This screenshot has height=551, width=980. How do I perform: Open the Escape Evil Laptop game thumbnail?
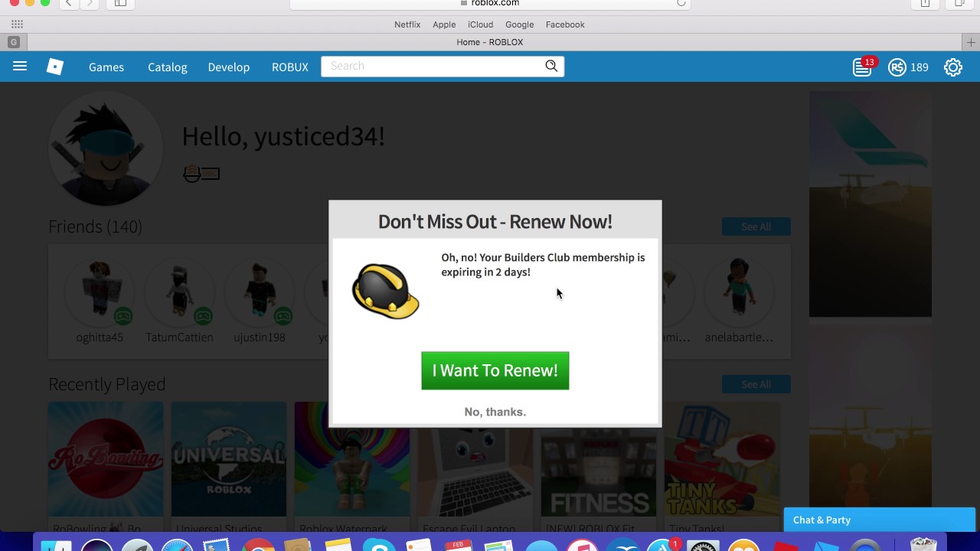(475, 459)
